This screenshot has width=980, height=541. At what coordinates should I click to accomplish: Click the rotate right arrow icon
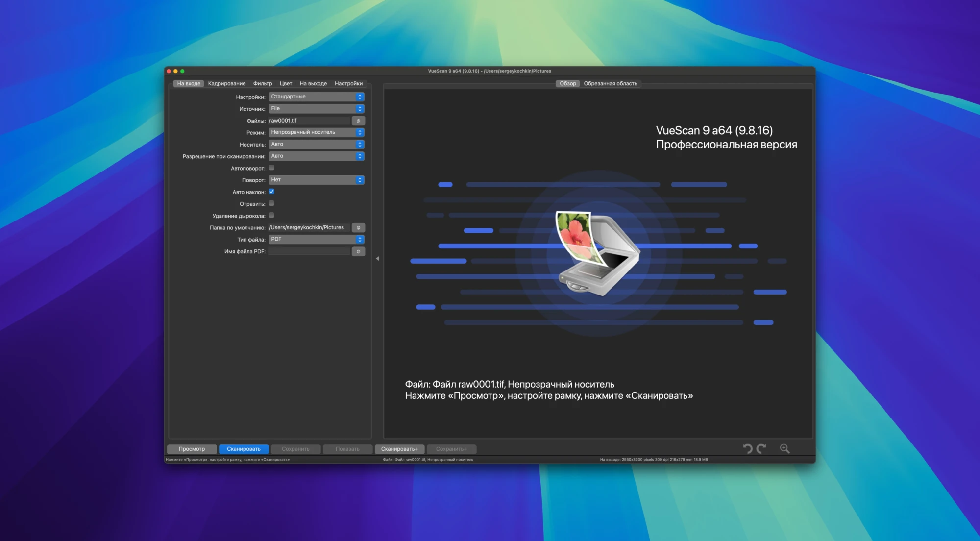coord(761,448)
